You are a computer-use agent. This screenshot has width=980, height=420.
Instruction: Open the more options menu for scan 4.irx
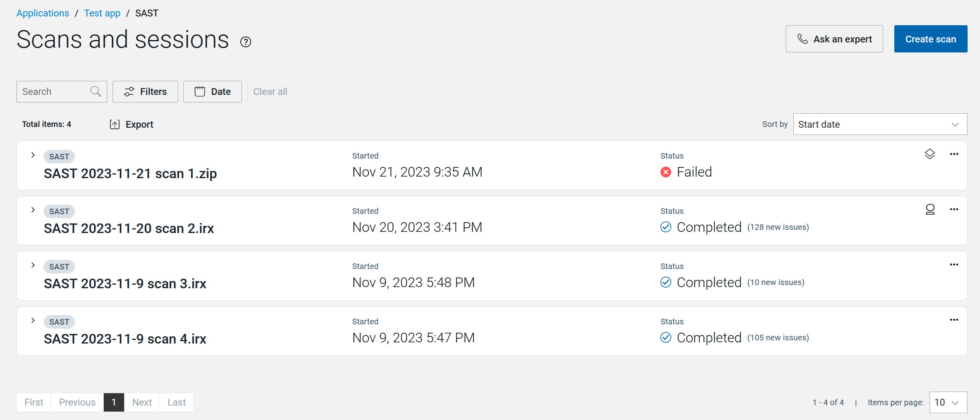tap(954, 320)
